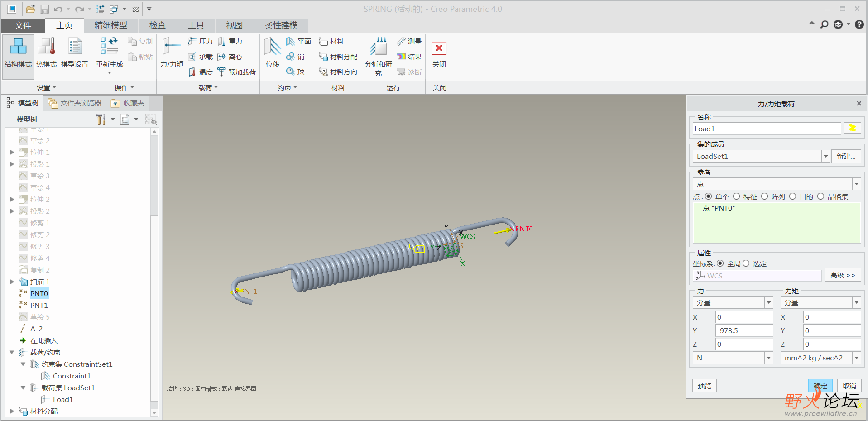Open 材料方向 material orientation
The height and width of the screenshot is (421, 868).
338,72
